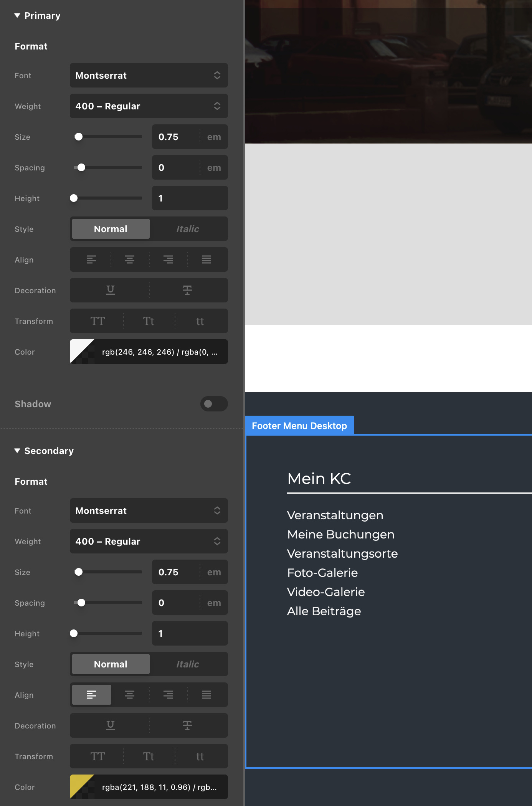Image resolution: width=532 pixels, height=806 pixels.
Task: Right-align the Secondary text format
Action: (x=168, y=695)
